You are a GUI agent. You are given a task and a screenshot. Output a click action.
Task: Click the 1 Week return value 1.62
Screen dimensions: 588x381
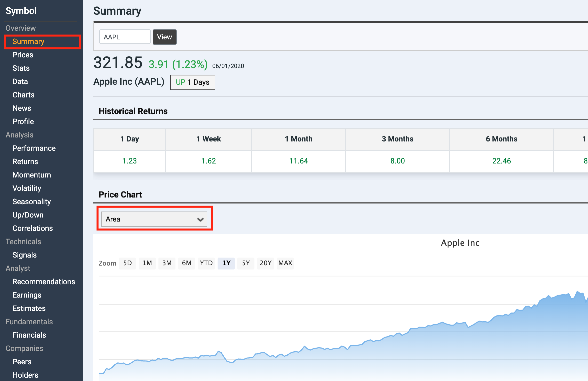(209, 161)
